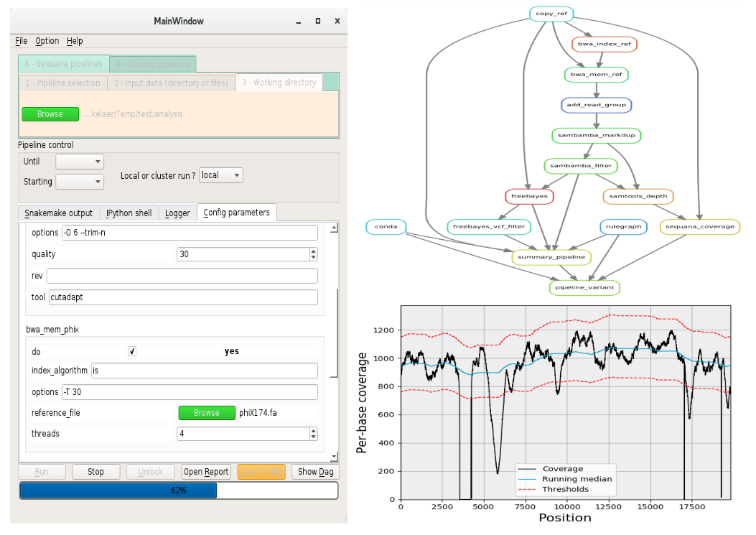This screenshot has height=535, width=756.
Task: Click the conda node in the graph
Action: (x=386, y=227)
